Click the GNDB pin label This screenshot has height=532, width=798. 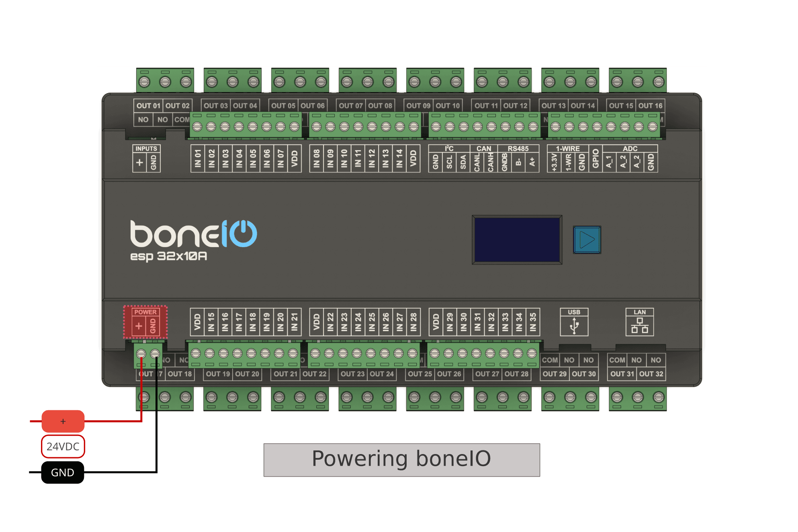505,162
